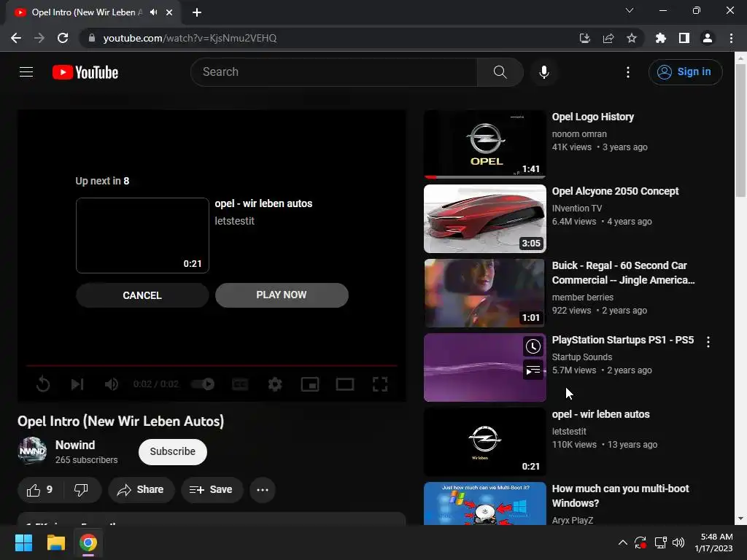
Task: Install YouTube app from the address bar
Action: (x=584, y=38)
